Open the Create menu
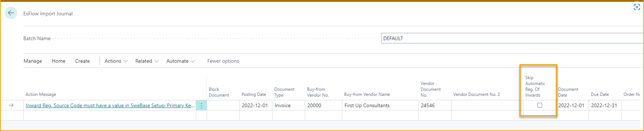Viewport: 644px width, 131px height. pos(82,61)
